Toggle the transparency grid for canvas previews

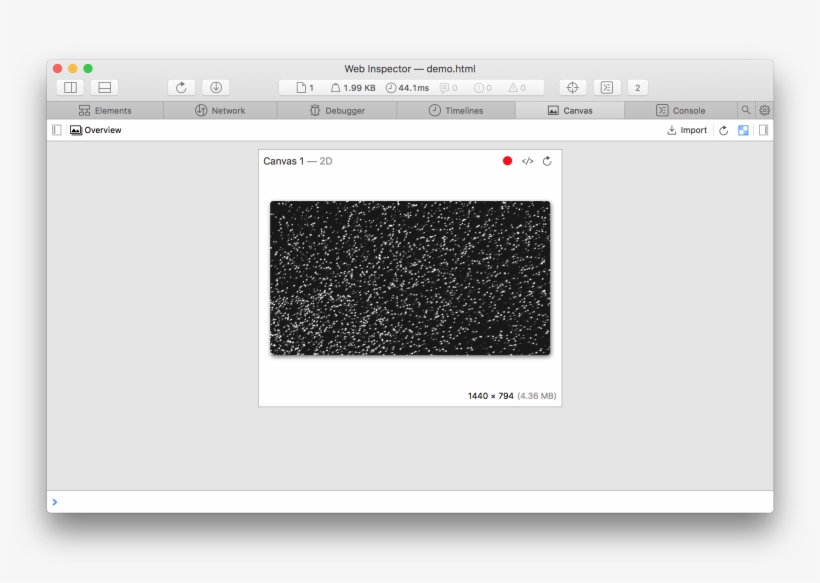(742, 130)
